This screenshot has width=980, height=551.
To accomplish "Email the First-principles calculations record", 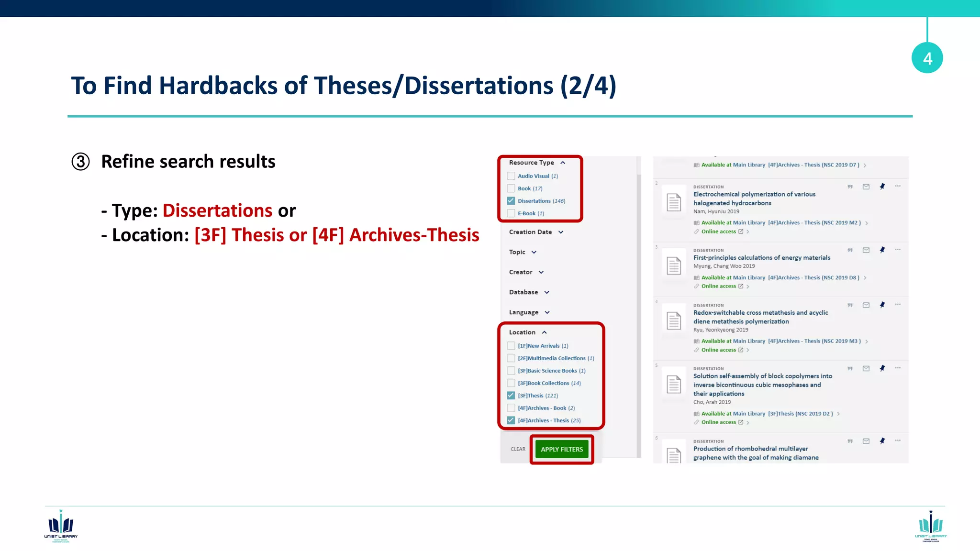I will 866,250.
